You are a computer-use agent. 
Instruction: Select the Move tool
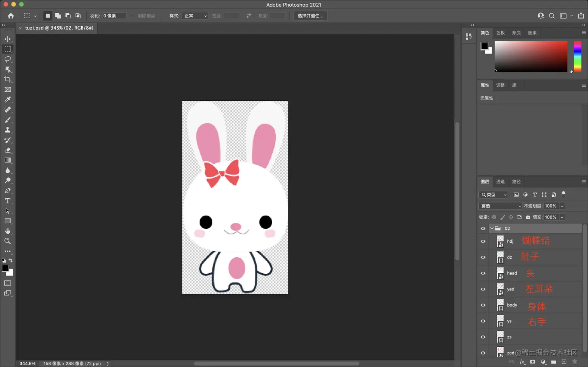point(8,39)
